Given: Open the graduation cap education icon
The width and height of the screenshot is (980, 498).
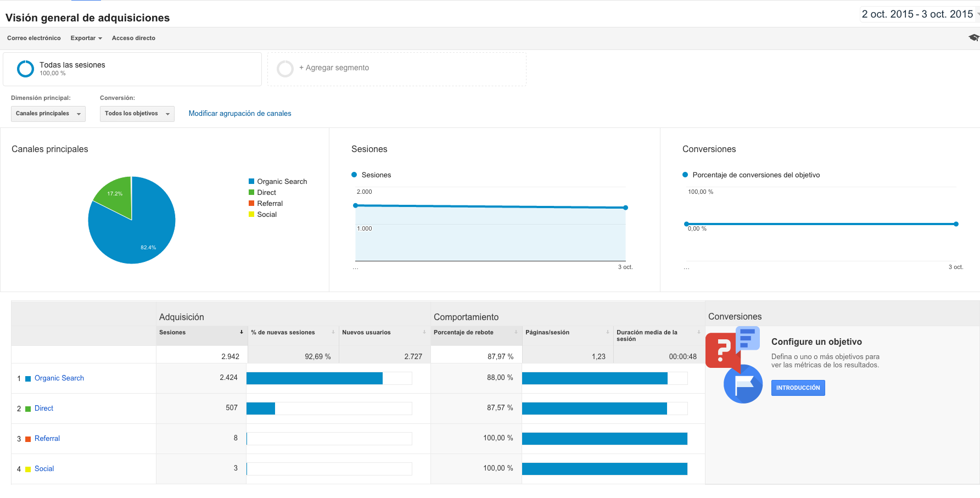Looking at the screenshot, I should [974, 38].
